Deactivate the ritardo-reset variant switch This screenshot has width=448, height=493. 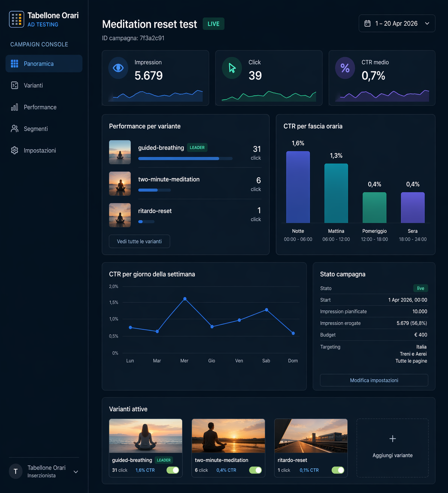338,470
